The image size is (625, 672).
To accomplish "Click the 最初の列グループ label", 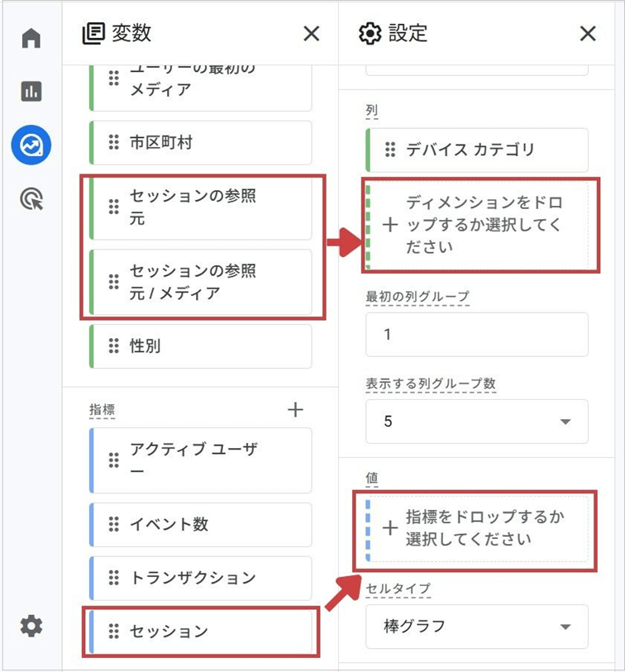I will (x=417, y=297).
